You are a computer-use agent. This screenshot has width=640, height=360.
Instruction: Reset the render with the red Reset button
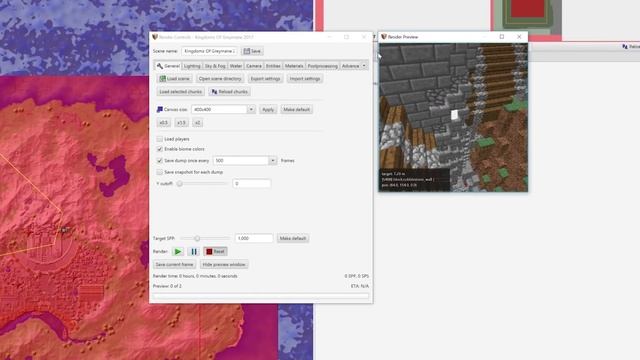pos(215,251)
